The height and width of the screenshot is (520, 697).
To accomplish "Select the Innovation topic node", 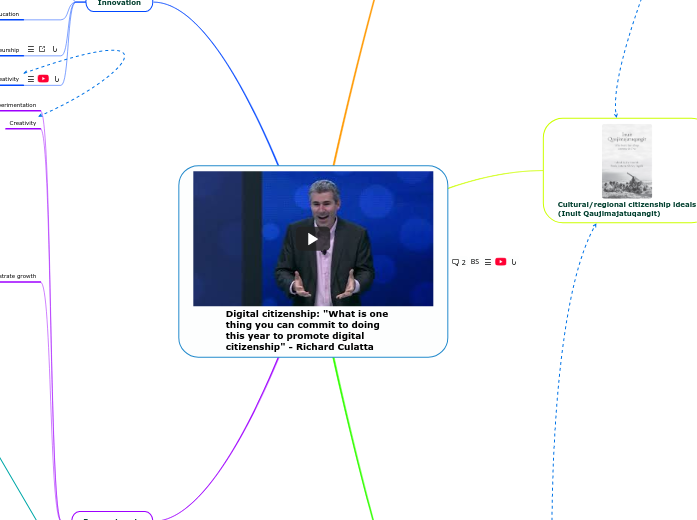I will point(119,4).
